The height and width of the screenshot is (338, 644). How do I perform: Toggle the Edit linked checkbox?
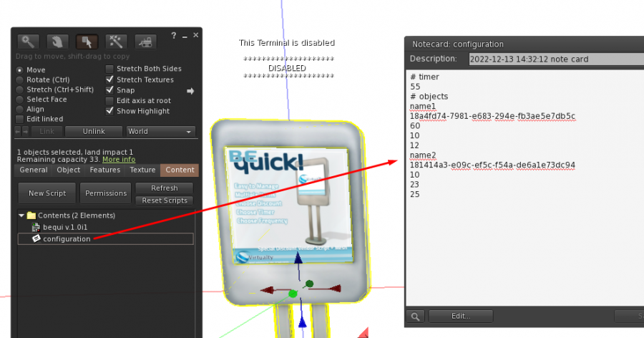[20, 119]
